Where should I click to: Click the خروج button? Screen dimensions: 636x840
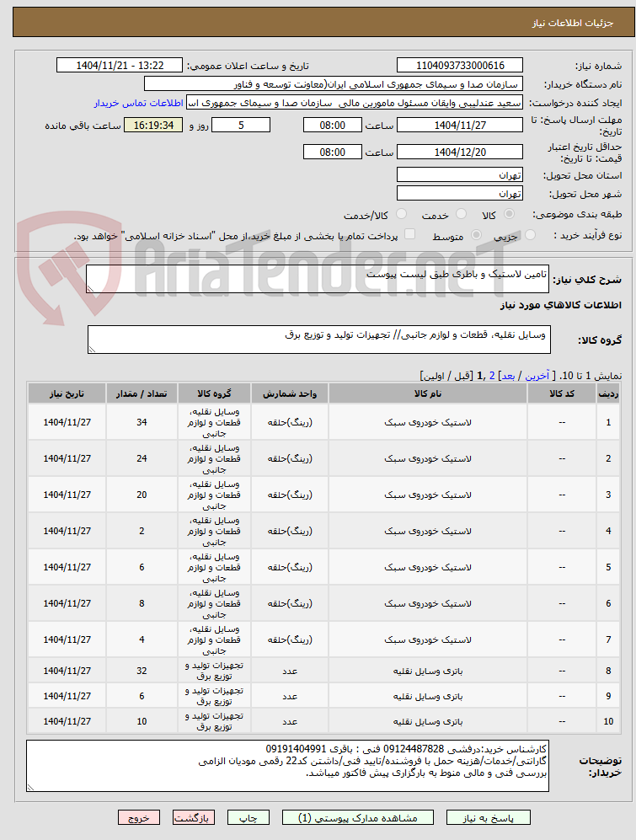[x=139, y=817]
